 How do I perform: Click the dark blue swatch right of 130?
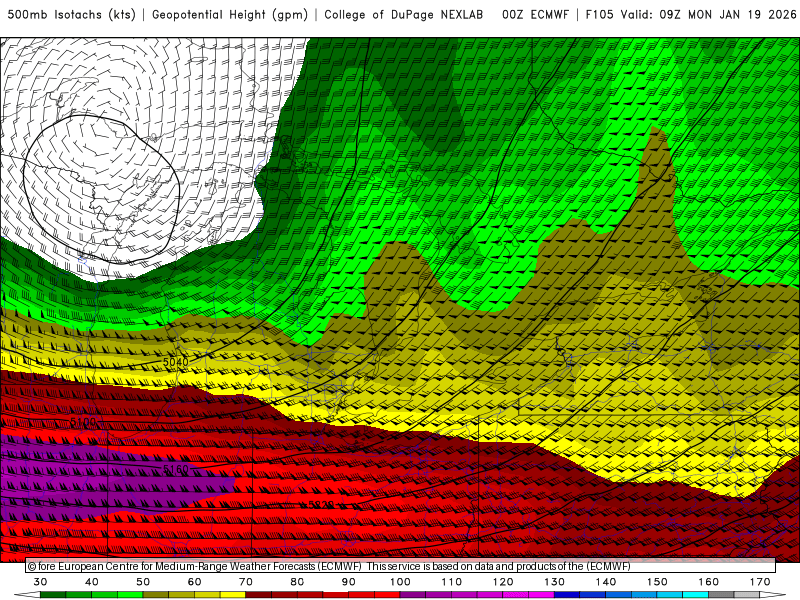[567, 595]
